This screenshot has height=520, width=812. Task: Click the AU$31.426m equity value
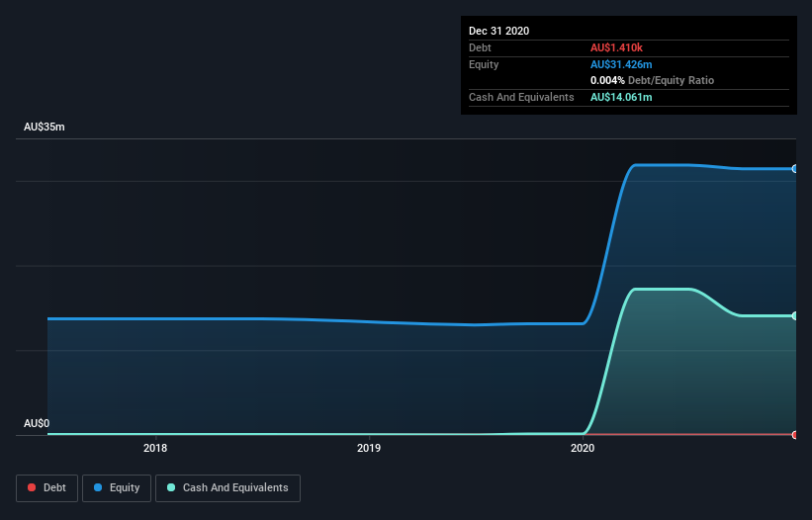pyautogui.click(x=621, y=64)
